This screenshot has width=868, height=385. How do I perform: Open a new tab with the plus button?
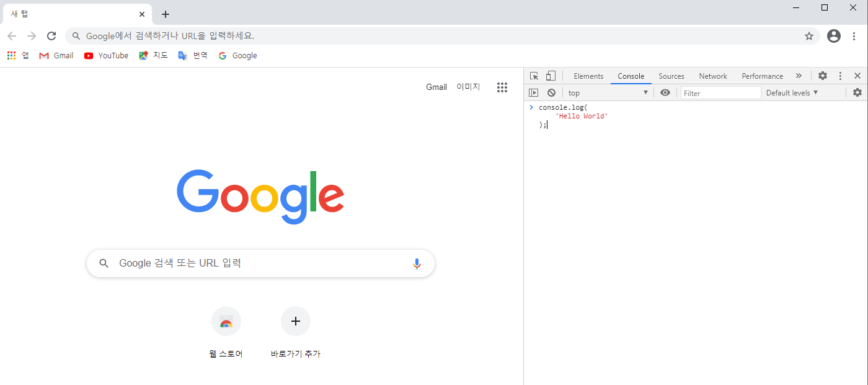pyautogui.click(x=165, y=14)
